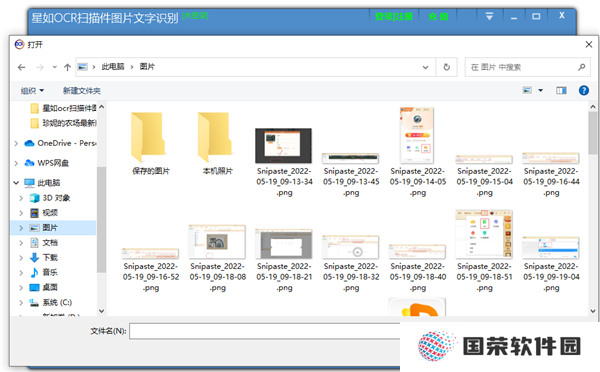Open view options dropdown arrow
Image resolution: width=600 pixels, height=372 pixels.
[x=540, y=90]
